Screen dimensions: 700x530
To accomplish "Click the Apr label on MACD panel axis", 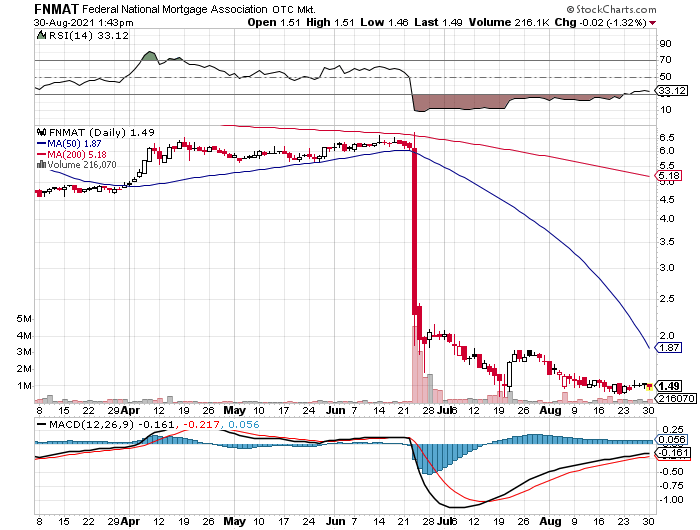I will tap(130, 521).
